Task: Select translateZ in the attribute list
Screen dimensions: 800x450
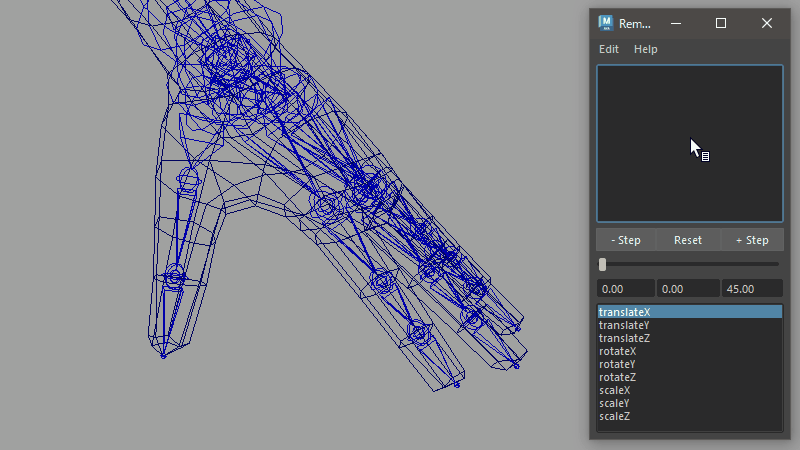Action: 624,338
